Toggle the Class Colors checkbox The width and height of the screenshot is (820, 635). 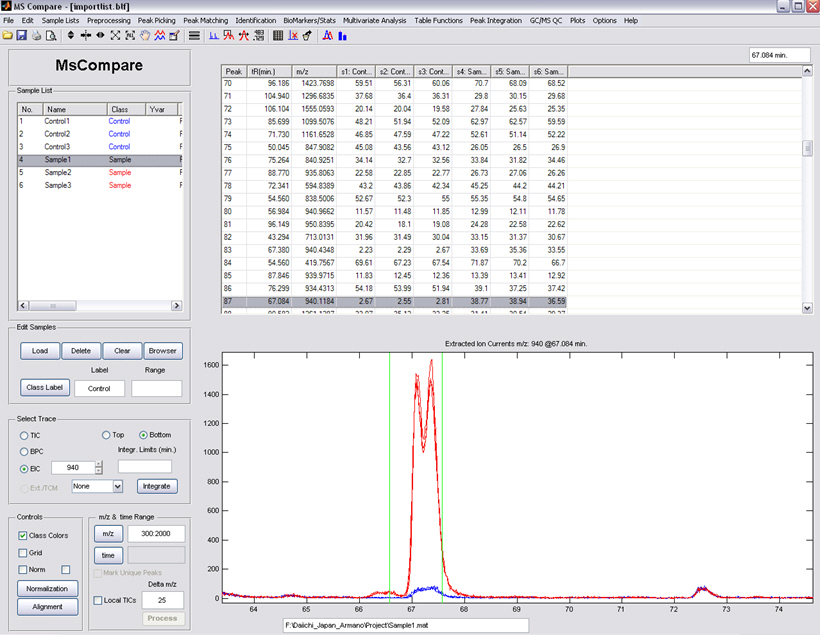(x=24, y=535)
